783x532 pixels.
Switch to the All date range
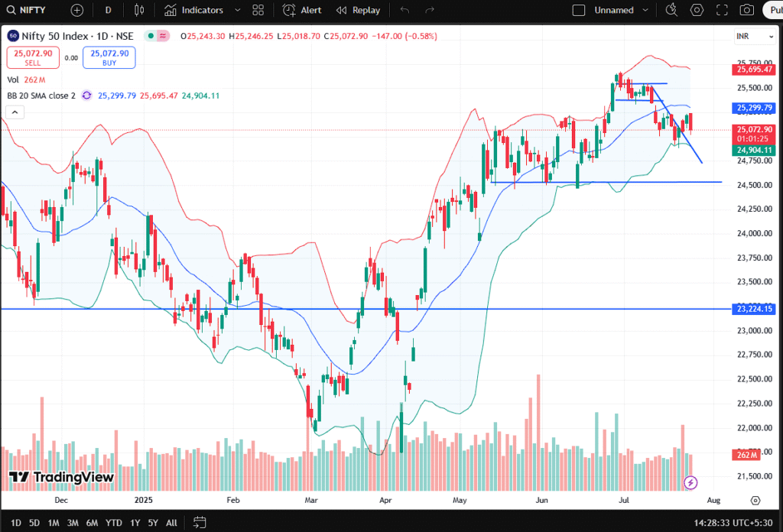[x=171, y=523]
